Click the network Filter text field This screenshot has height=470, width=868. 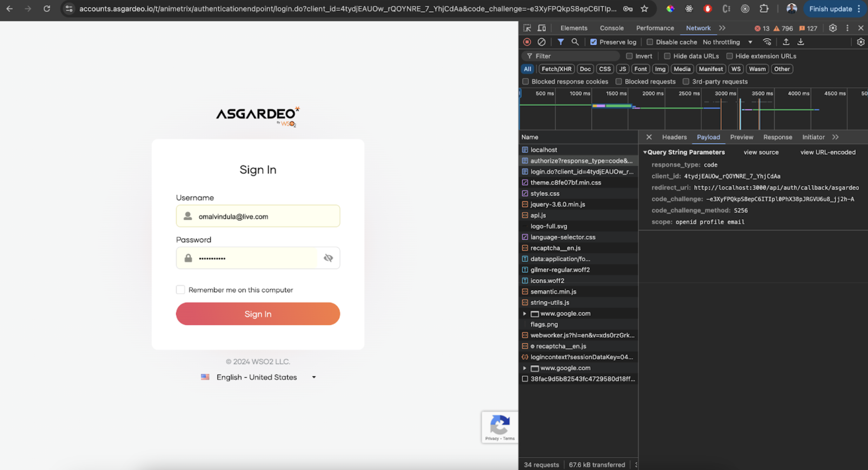(571, 56)
